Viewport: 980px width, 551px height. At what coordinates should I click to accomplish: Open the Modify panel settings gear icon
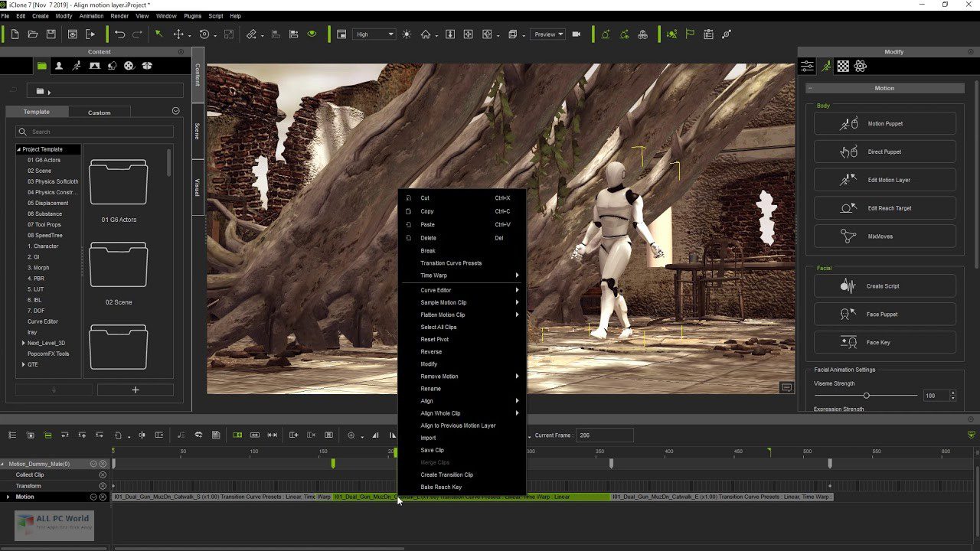pos(860,67)
